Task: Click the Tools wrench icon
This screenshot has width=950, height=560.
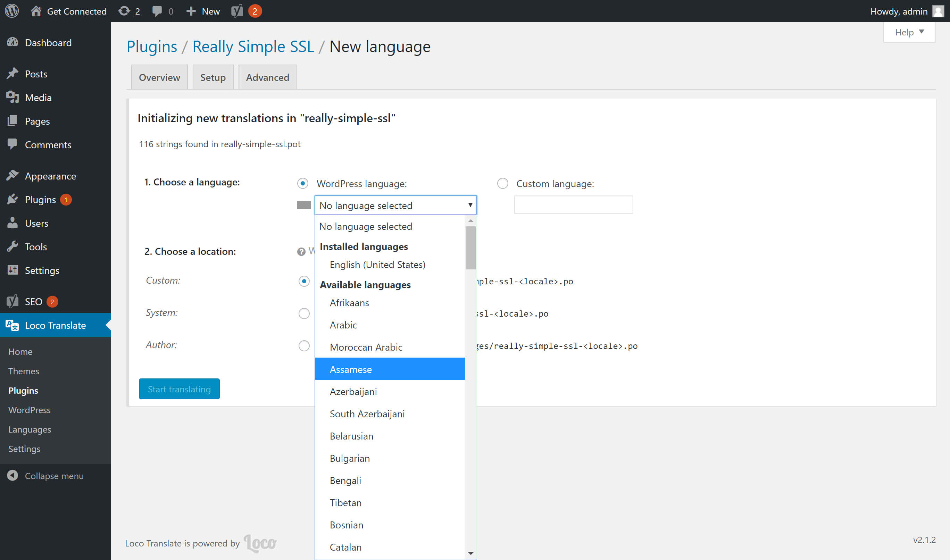Action: point(12,246)
